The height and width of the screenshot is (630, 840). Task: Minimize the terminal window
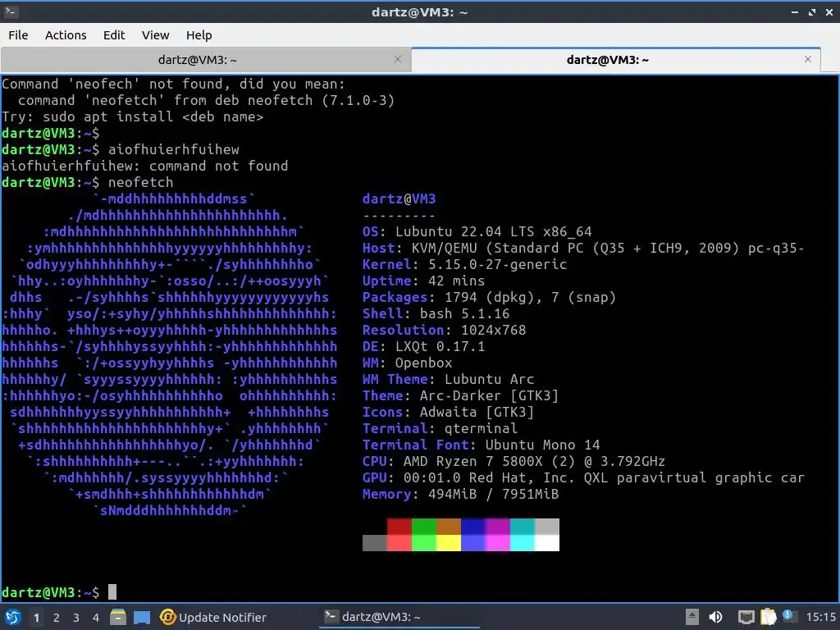pos(794,12)
